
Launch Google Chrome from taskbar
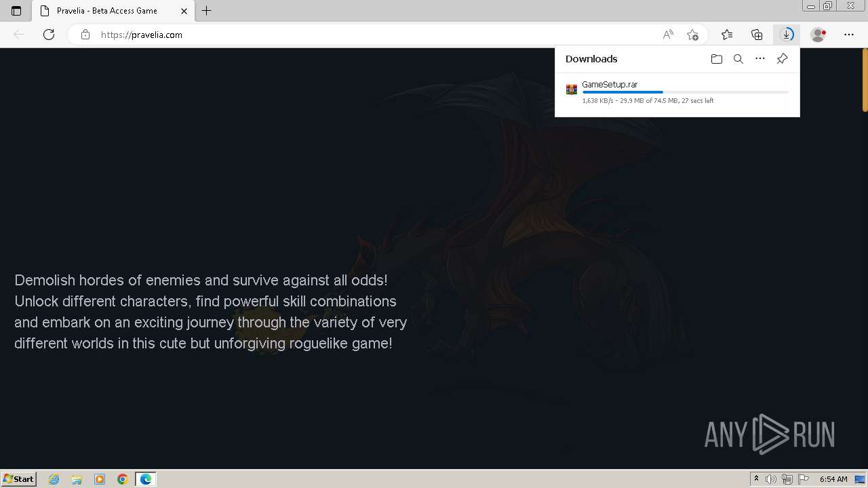point(123,479)
